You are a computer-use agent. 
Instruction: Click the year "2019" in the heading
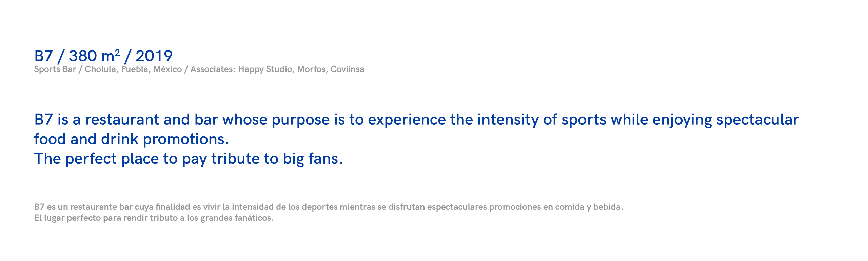[154, 56]
